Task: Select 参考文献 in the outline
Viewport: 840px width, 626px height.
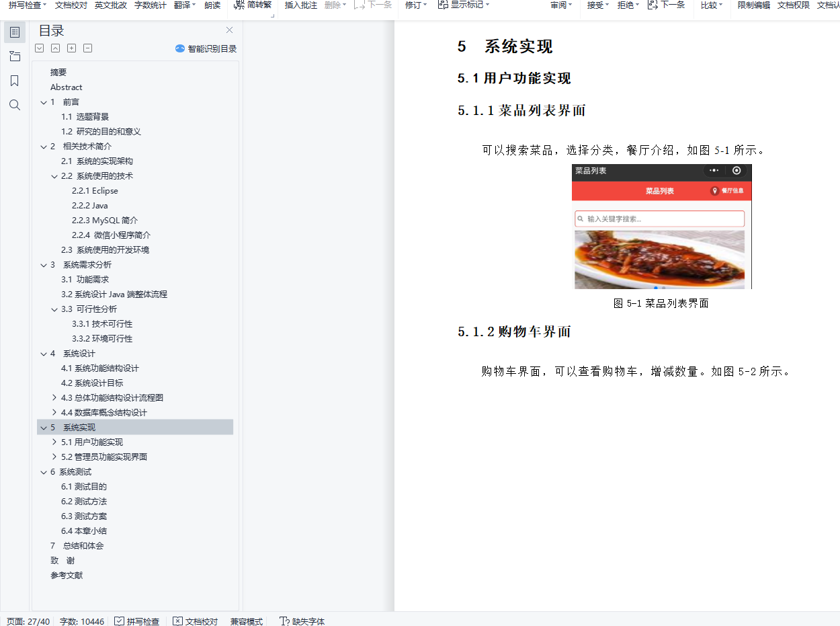Action: pyautogui.click(x=67, y=576)
